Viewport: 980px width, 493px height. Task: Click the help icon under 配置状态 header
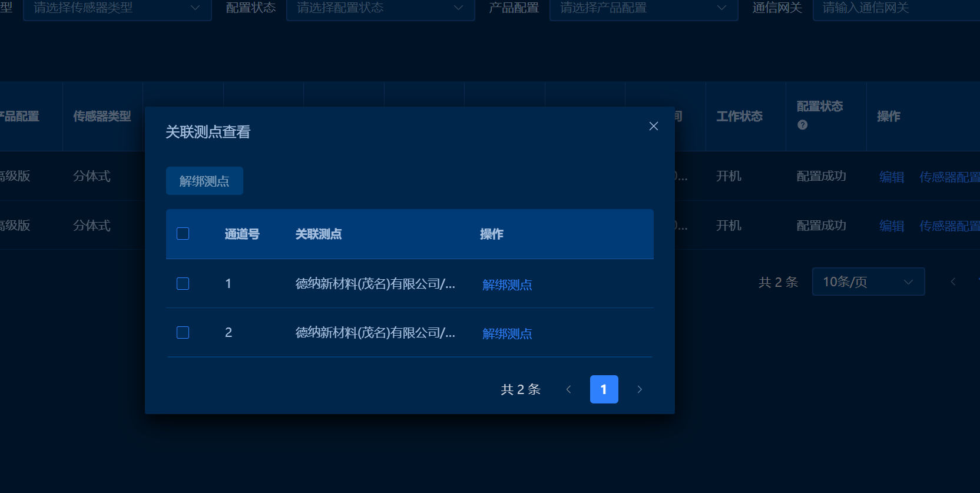[x=802, y=125]
